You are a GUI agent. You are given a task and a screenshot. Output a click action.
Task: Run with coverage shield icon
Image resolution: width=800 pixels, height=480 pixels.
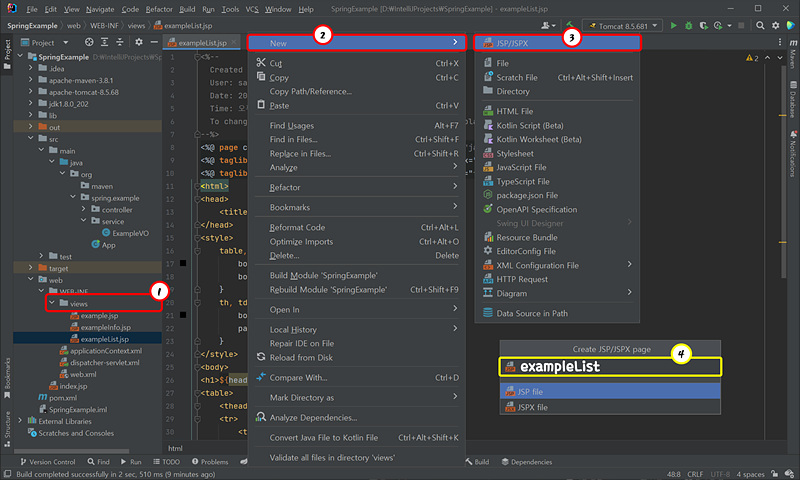pyautogui.click(x=703, y=26)
